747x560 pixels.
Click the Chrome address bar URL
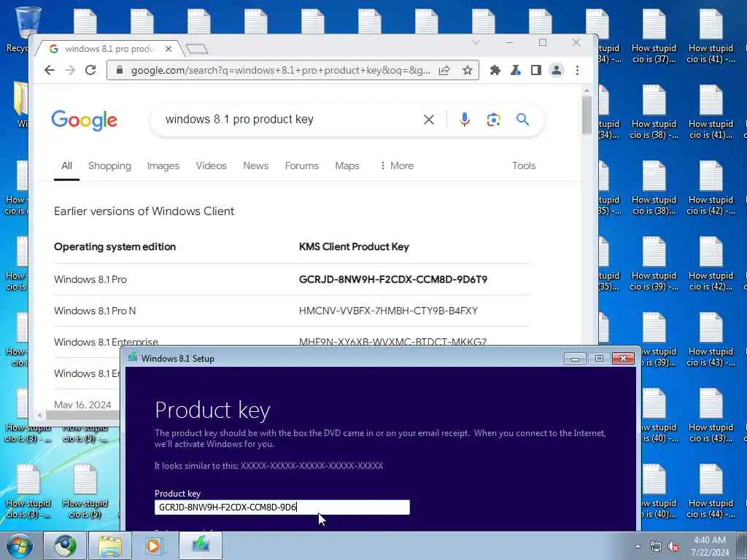(281, 71)
